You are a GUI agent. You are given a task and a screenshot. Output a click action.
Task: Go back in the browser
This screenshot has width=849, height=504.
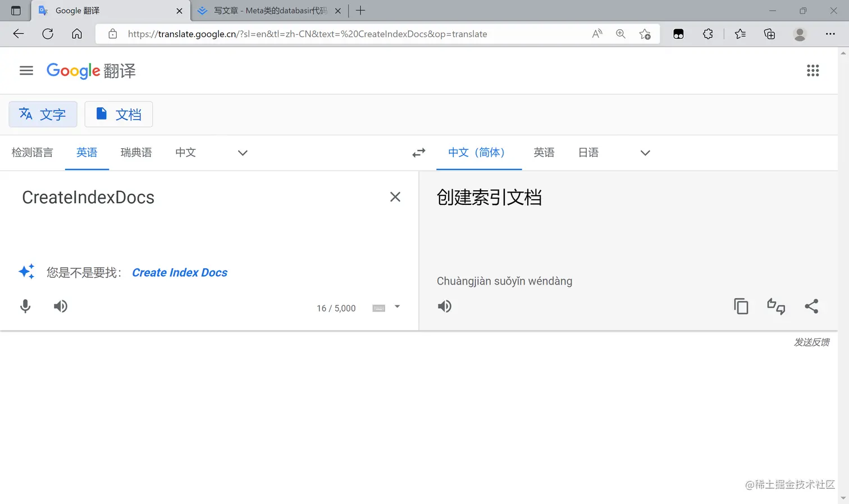[x=19, y=34]
